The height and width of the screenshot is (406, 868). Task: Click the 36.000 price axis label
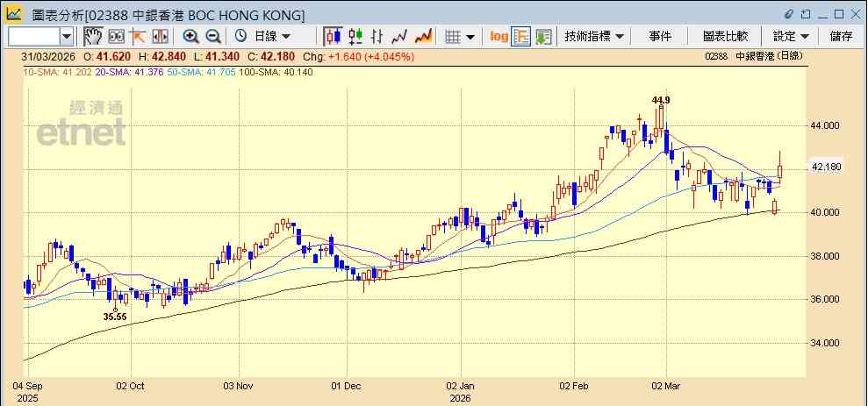[825, 299]
